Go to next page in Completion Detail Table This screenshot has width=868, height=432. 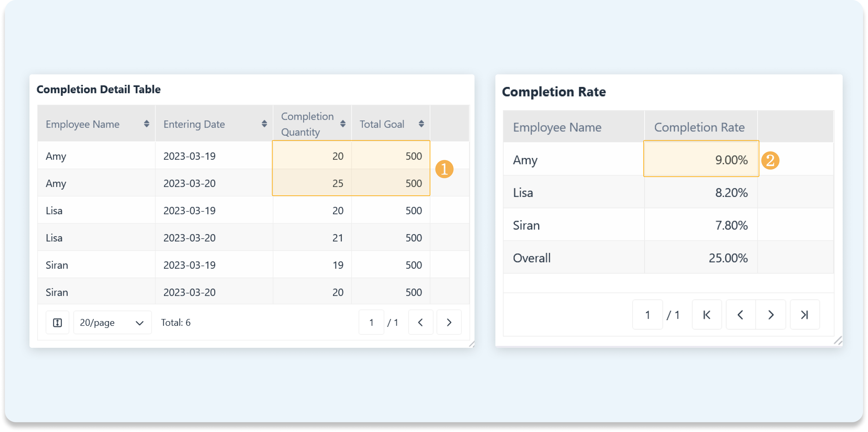tap(449, 323)
